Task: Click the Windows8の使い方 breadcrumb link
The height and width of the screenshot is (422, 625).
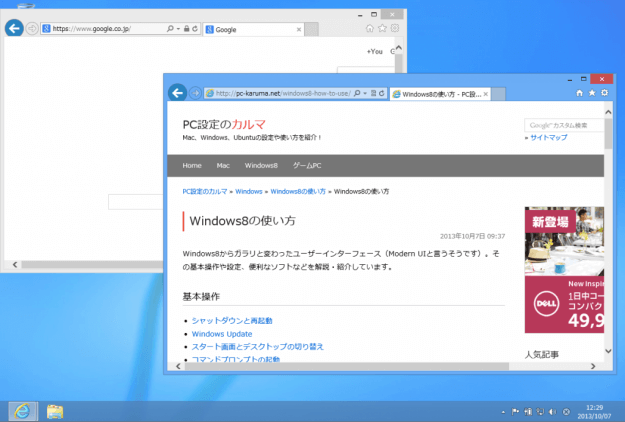Action: [x=298, y=192]
